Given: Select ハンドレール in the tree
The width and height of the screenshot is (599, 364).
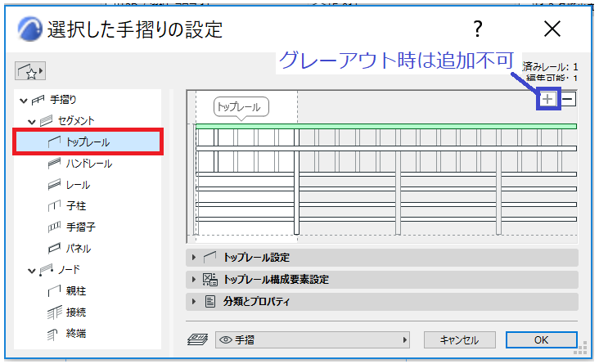Looking at the screenshot, I should (88, 164).
